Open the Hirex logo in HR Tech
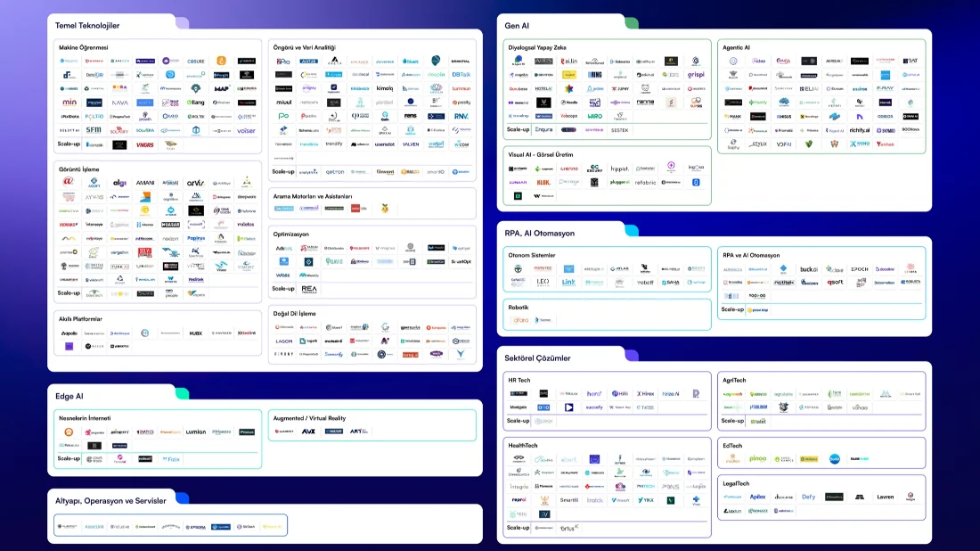Viewport: 980px width, 551px height. click(646, 394)
